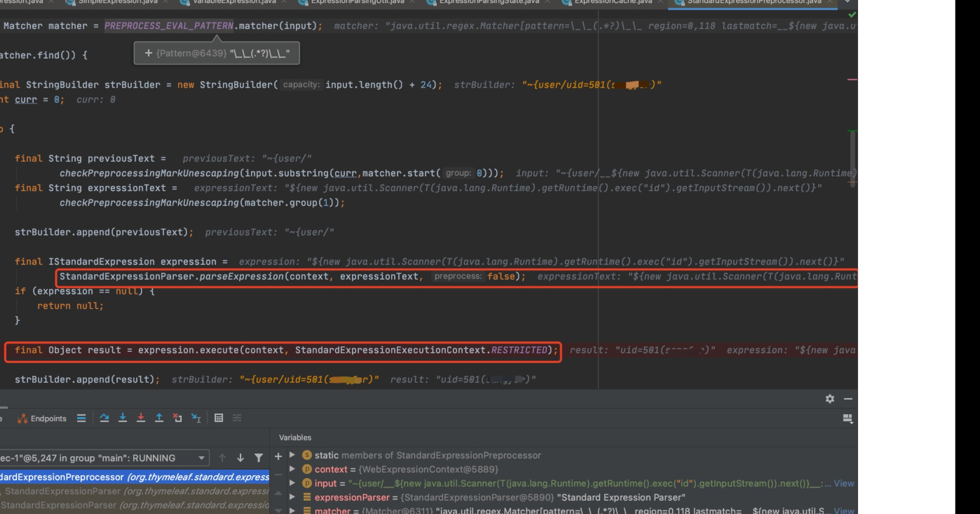
Task: Switch to ExpressionParsingState.java tab
Action: [488, 3]
